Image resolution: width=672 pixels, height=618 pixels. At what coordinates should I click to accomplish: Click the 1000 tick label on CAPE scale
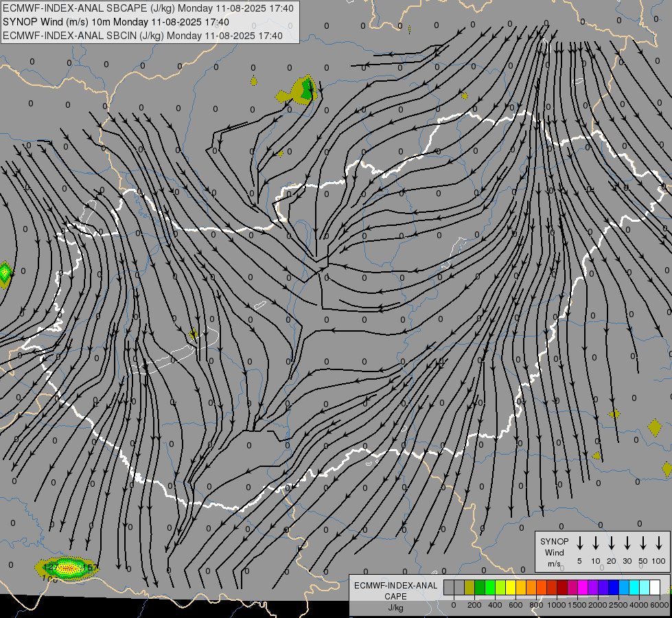click(x=557, y=605)
